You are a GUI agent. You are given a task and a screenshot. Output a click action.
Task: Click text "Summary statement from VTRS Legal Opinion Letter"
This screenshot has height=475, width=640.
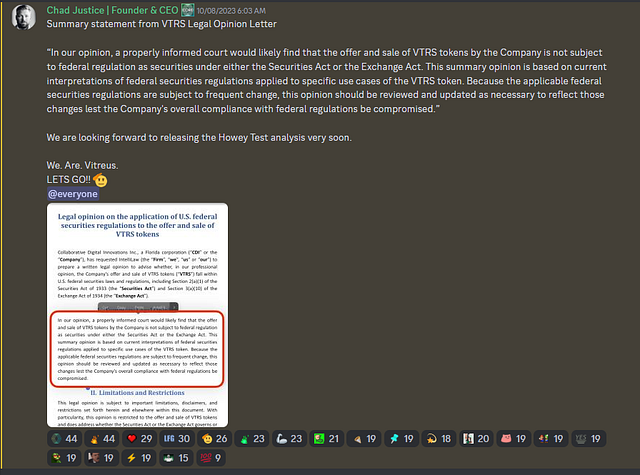[162, 24]
